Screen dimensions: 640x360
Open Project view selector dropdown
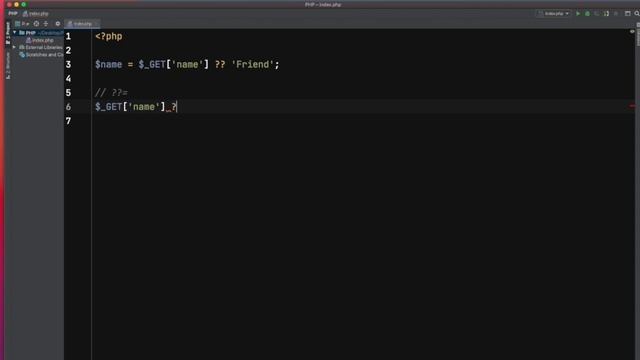(22, 24)
